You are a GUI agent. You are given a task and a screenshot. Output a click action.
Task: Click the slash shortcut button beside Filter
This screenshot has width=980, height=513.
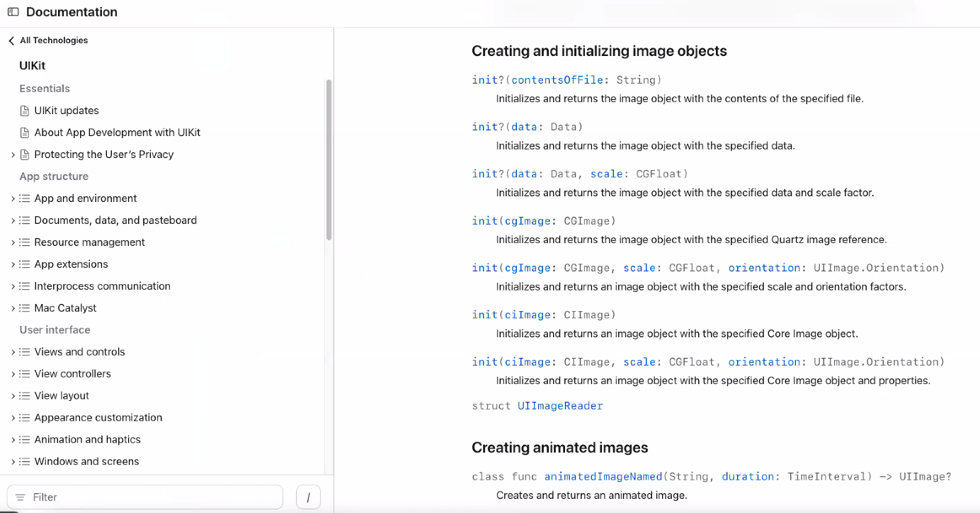308,497
